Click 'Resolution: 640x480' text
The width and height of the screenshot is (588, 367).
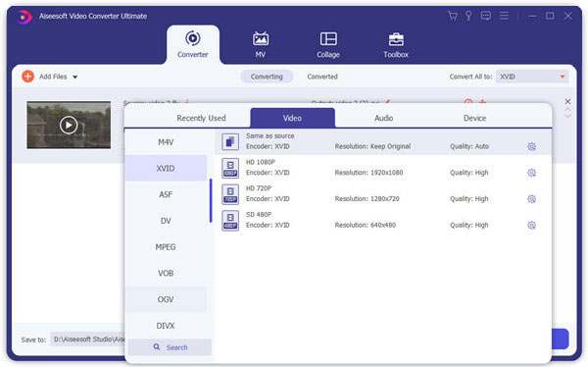(x=366, y=226)
